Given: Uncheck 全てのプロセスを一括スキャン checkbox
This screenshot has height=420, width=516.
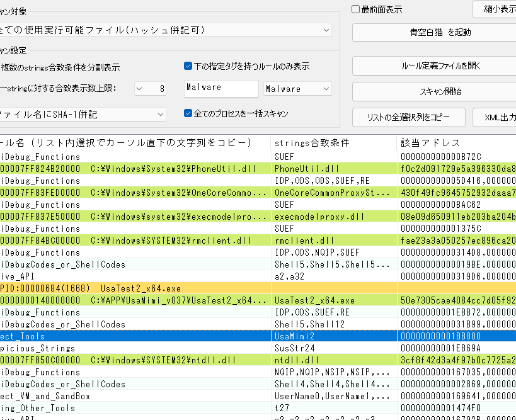Looking at the screenshot, I should point(188,114).
